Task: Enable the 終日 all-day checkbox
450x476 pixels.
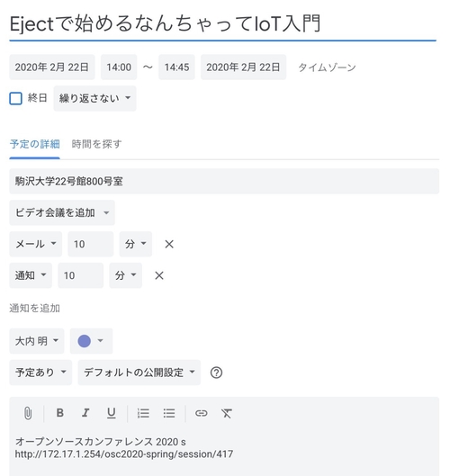Action: 15,98
